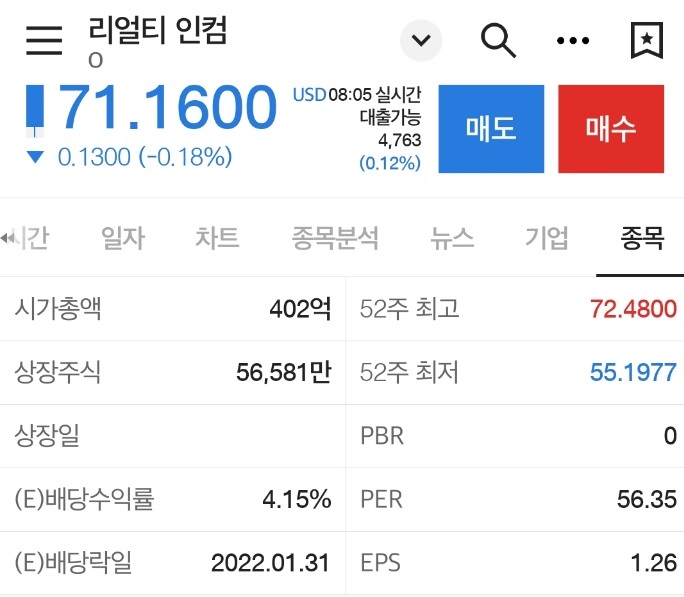Image resolution: width=684 pixels, height=597 pixels.
Task: Tap the blue 매도 sell button
Action: (491, 129)
